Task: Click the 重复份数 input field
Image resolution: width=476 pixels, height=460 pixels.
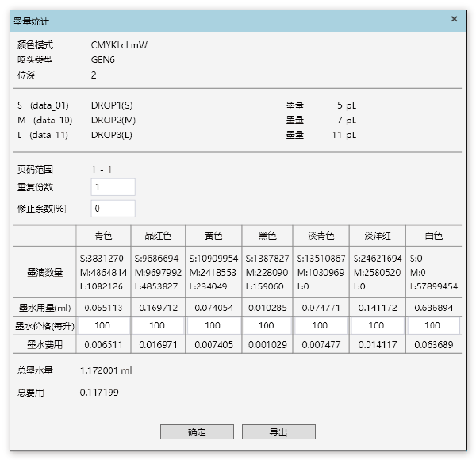Action: pos(113,187)
